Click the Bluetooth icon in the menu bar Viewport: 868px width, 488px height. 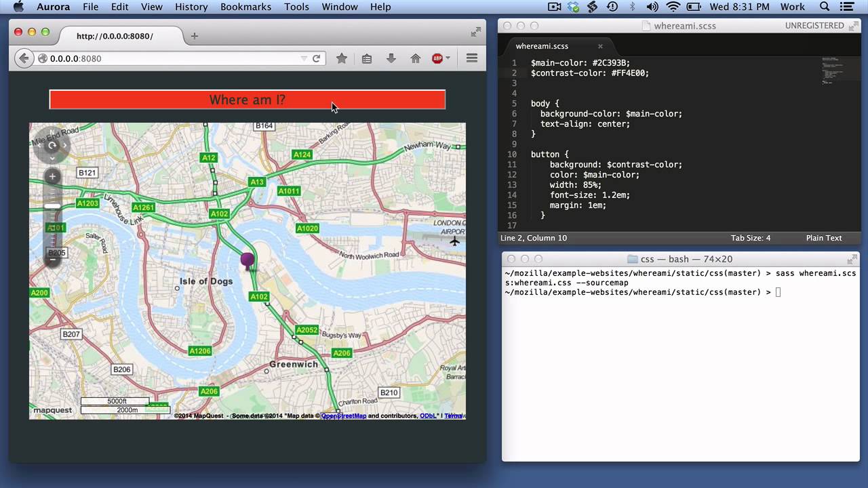633,7
